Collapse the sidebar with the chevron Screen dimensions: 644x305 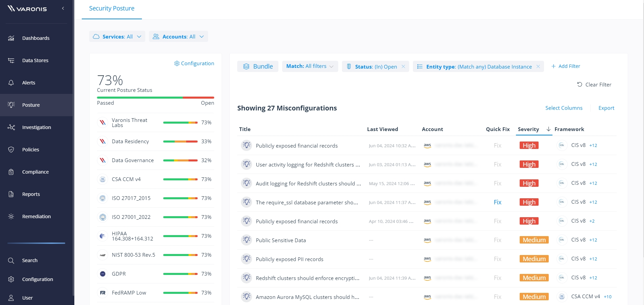point(63,8)
